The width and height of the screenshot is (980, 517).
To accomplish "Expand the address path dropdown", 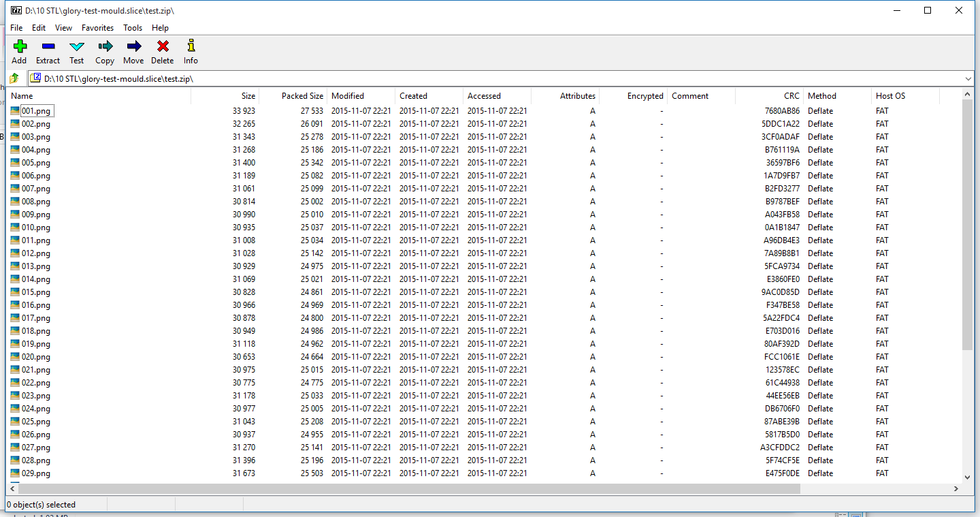I will click(968, 79).
